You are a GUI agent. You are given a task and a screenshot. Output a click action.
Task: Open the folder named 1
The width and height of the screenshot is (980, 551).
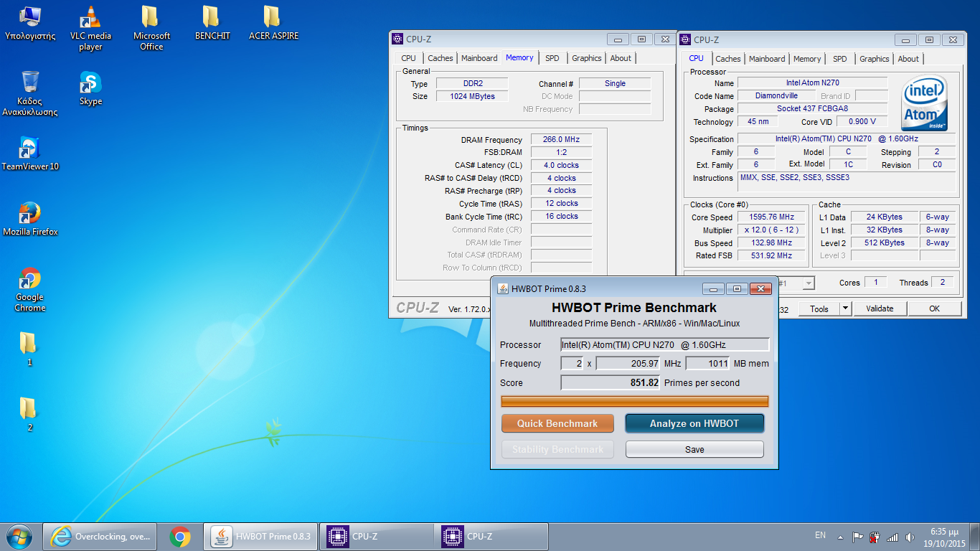[29, 349]
